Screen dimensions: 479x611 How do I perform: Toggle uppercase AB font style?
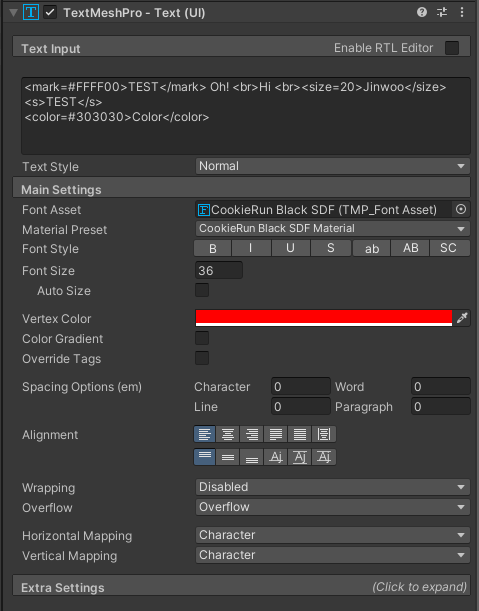410,248
